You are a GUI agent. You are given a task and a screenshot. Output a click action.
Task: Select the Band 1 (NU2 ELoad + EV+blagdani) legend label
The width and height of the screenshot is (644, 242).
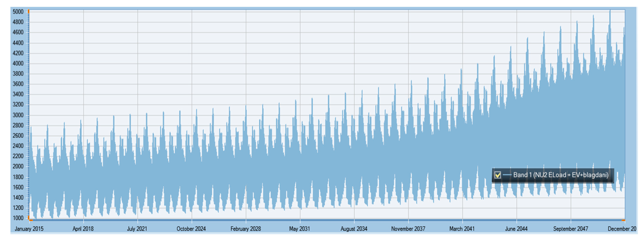pos(561,175)
